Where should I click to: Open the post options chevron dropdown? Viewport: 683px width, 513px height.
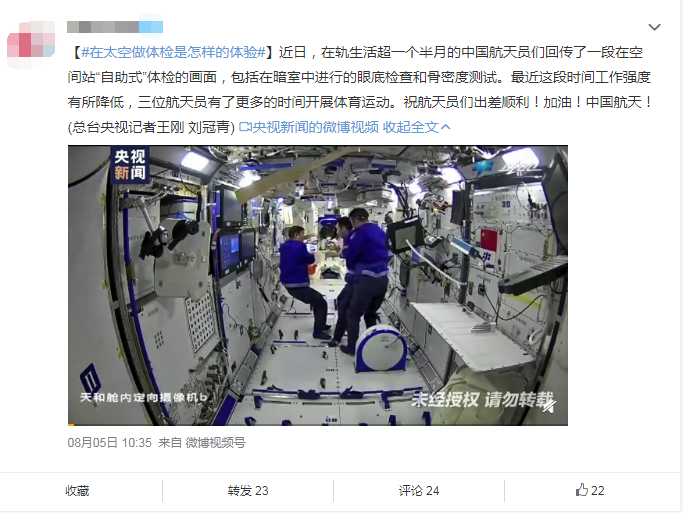(654, 27)
